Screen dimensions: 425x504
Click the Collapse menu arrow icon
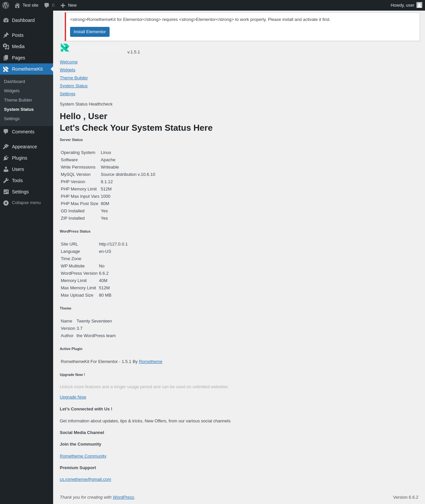click(x=6, y=203)
